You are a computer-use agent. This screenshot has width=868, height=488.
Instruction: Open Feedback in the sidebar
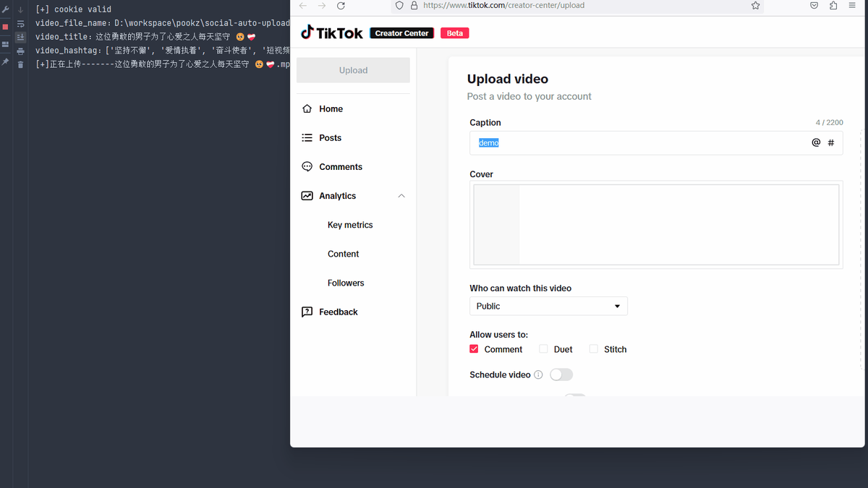click(x=339, y=312)
